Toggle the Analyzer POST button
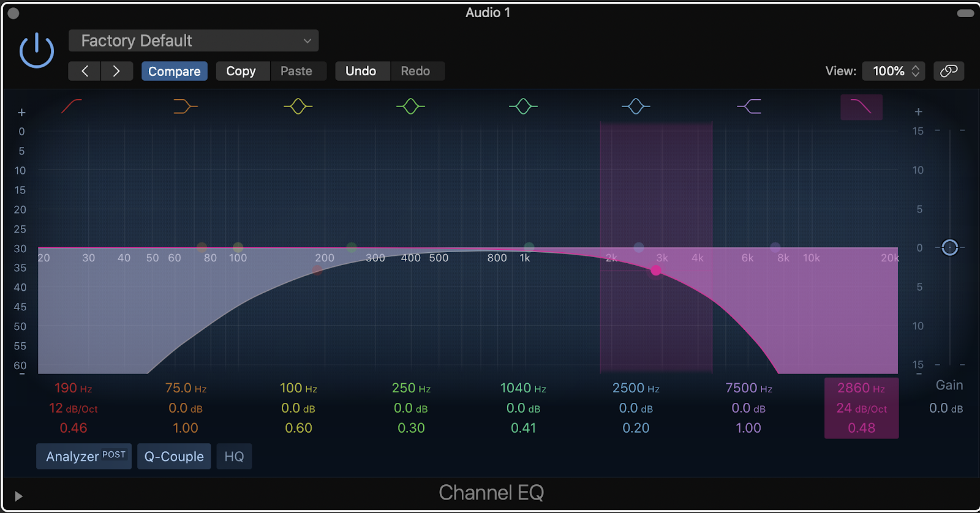Image resolution: width=980 pixels, height=513 pixels. tap(84, 457)
